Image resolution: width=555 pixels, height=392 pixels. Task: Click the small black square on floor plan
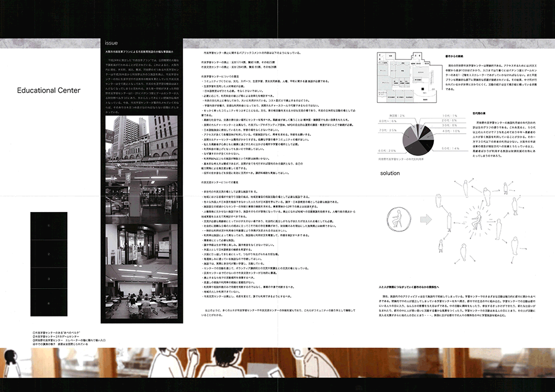423,90
